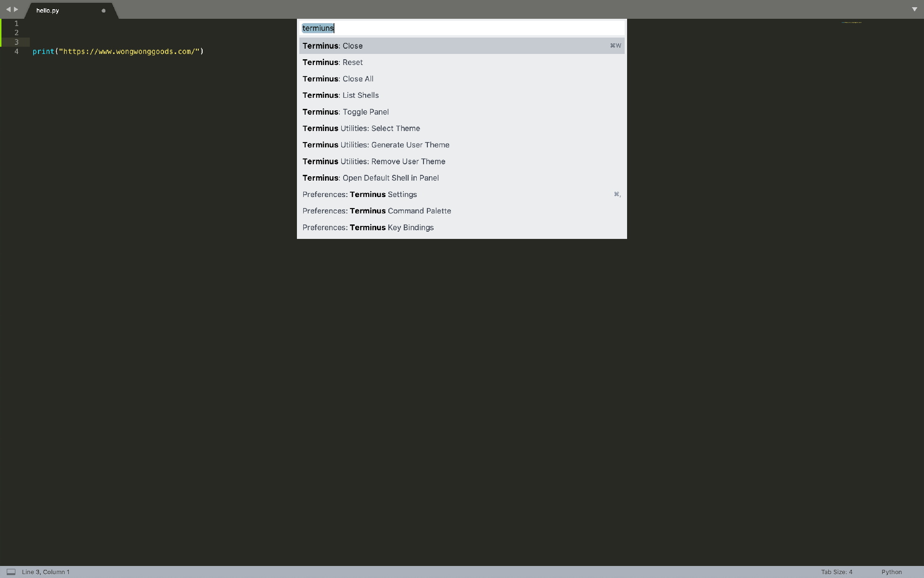The height and width of the screenshot is (578, 924).
Task: Click the unsaved dot on hello.py tab
Action: (103, 11)
